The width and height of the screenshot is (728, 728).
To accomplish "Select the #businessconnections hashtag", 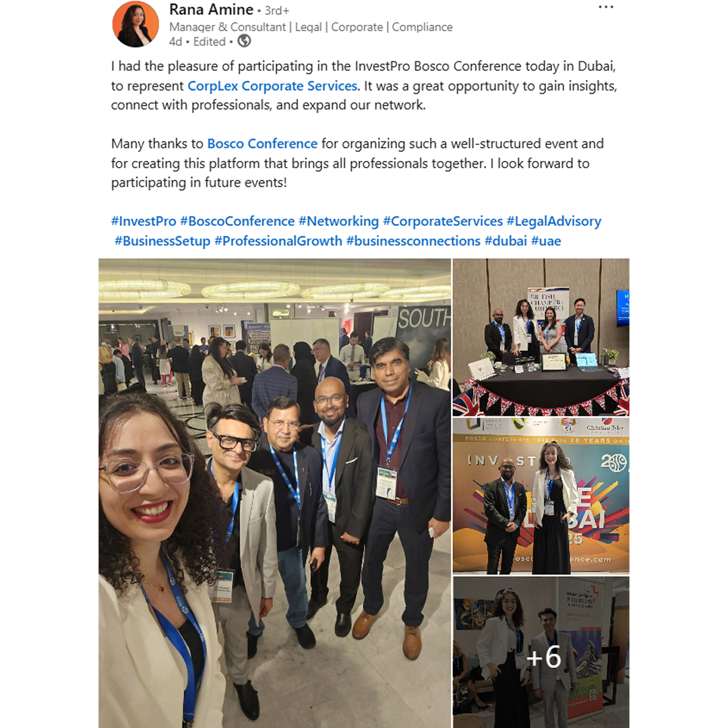I will (413, 241).
